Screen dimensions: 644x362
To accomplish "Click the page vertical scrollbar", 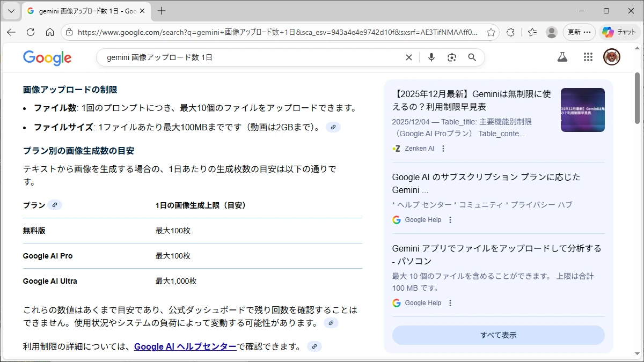I will [x=638, y=215].
